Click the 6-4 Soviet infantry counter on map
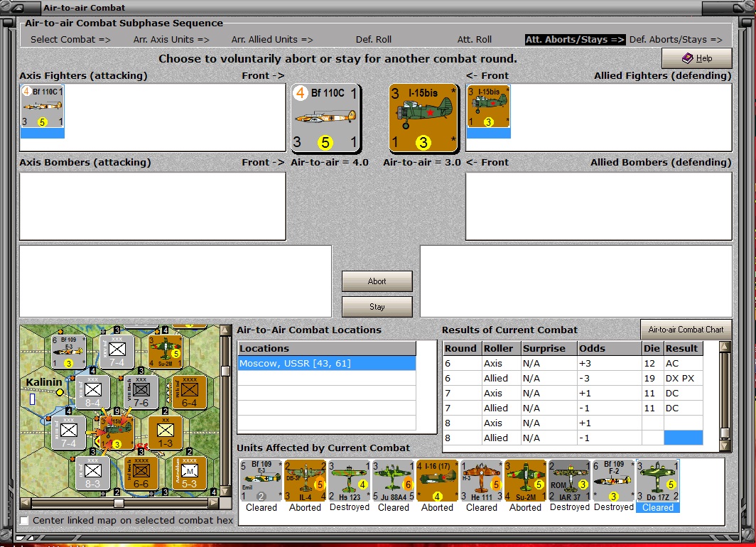This screenshot has width=756, height=547. (190, 392)
